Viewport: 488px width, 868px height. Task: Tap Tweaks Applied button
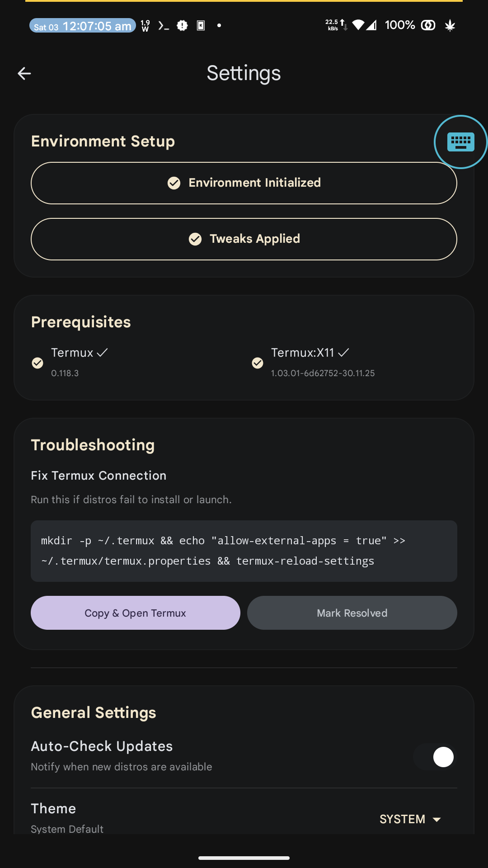point(244,239)
